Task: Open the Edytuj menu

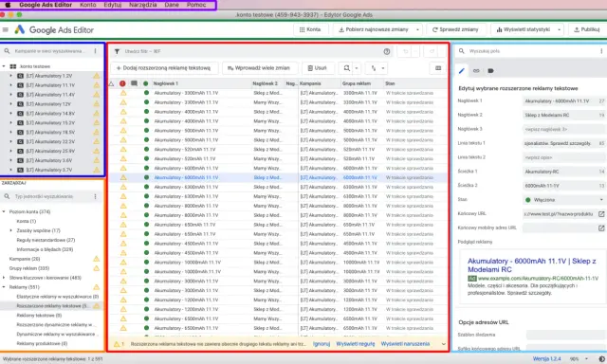Action: point(113,5)
